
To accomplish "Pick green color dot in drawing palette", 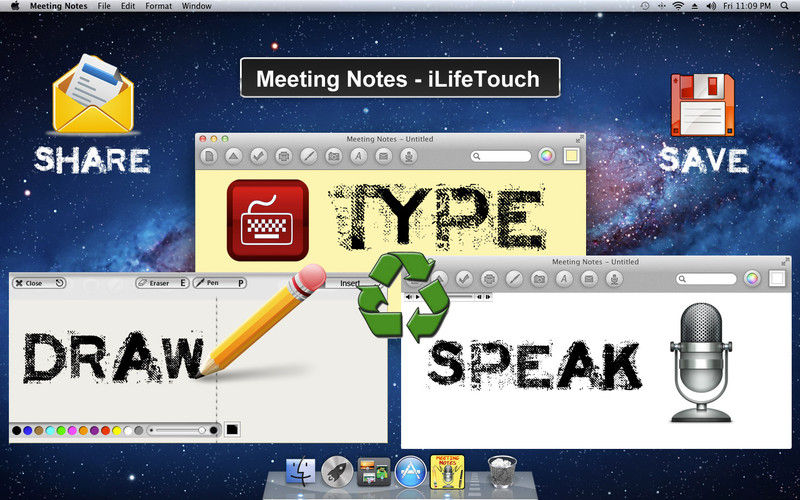I will point(61,431).
